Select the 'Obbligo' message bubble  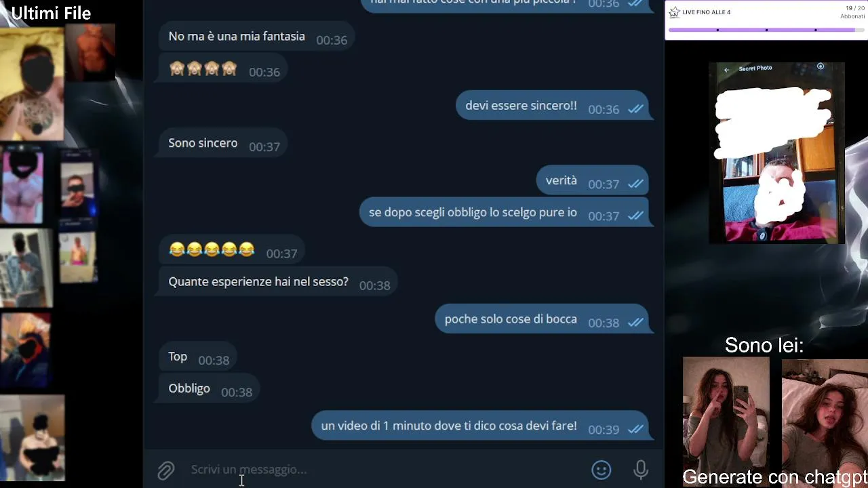(209, 390)
